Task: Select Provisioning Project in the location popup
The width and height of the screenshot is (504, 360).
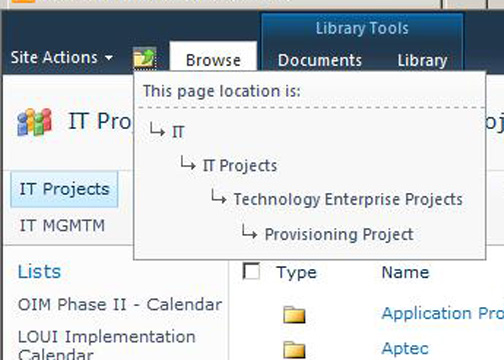Action: [339, 234]
